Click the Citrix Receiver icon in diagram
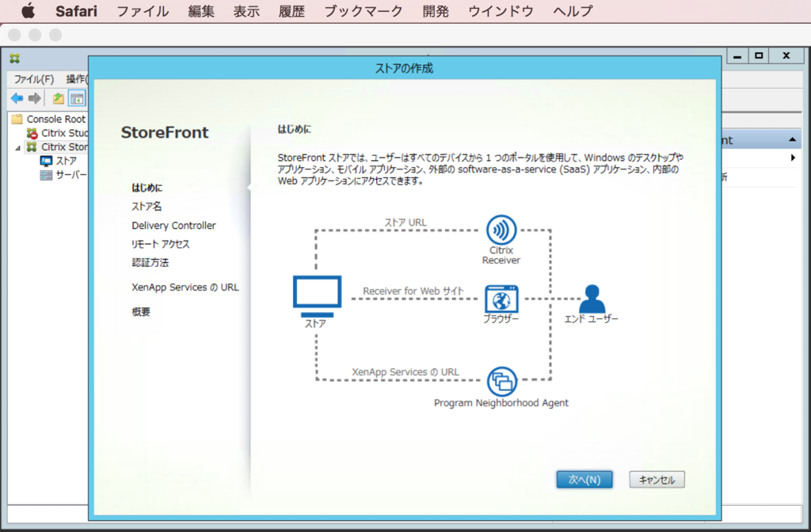 pos(501,230)
